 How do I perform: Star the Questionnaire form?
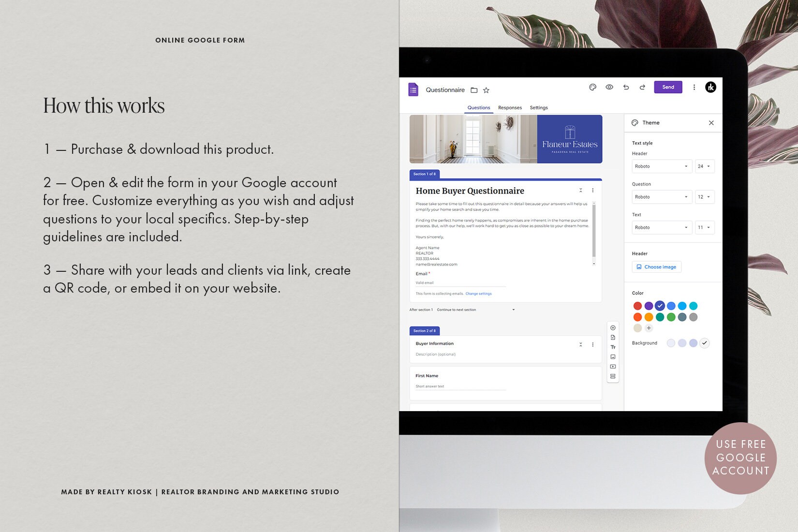pos(486,90)
